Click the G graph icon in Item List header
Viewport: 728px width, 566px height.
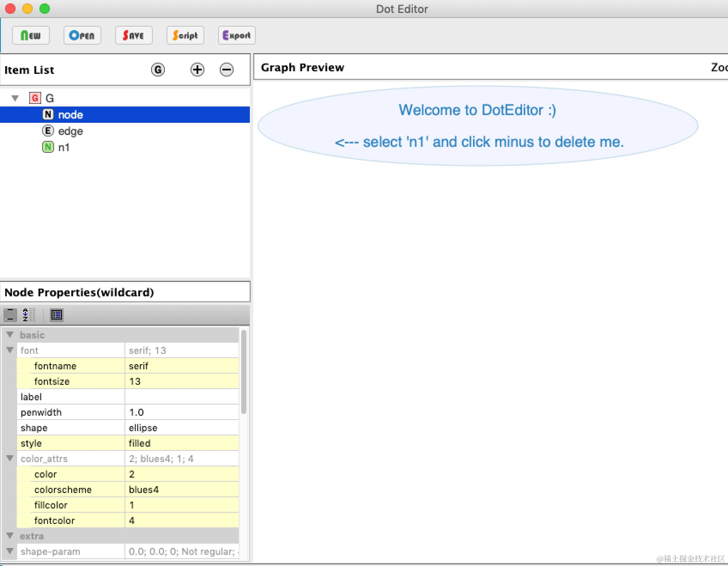point(158,70)
